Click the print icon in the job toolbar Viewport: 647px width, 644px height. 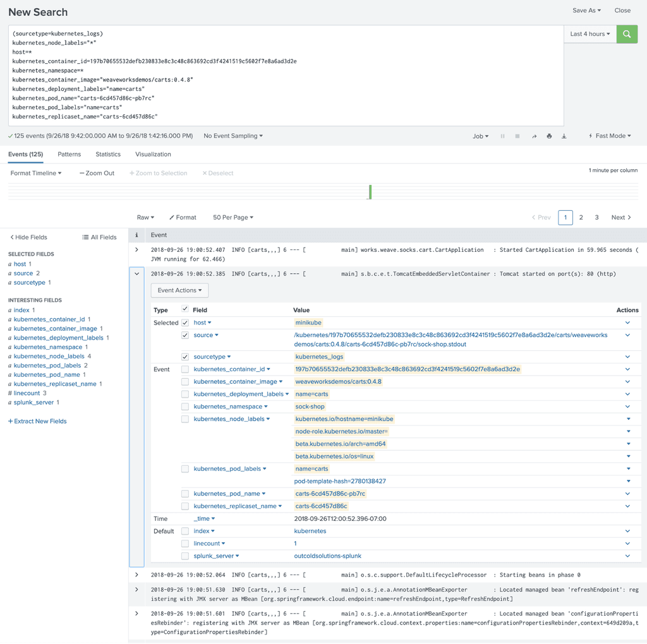pyautogui.click(x=549, y=136)
